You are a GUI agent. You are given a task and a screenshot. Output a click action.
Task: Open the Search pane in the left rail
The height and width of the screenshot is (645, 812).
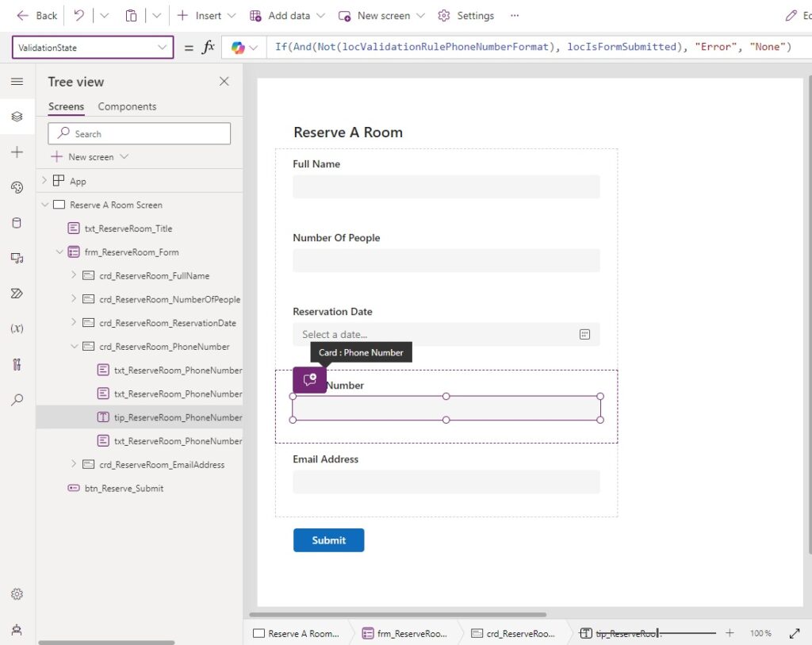17,399
